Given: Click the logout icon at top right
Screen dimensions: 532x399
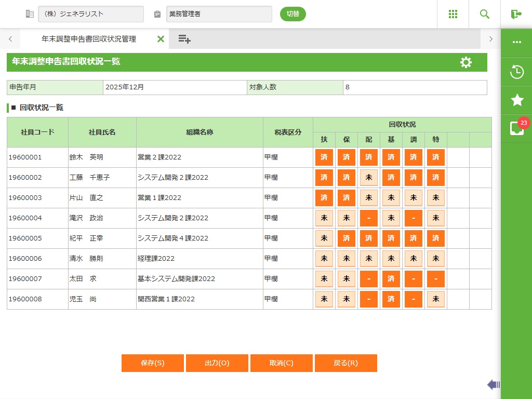Looking at the screenshot, I should pos(516,14).
